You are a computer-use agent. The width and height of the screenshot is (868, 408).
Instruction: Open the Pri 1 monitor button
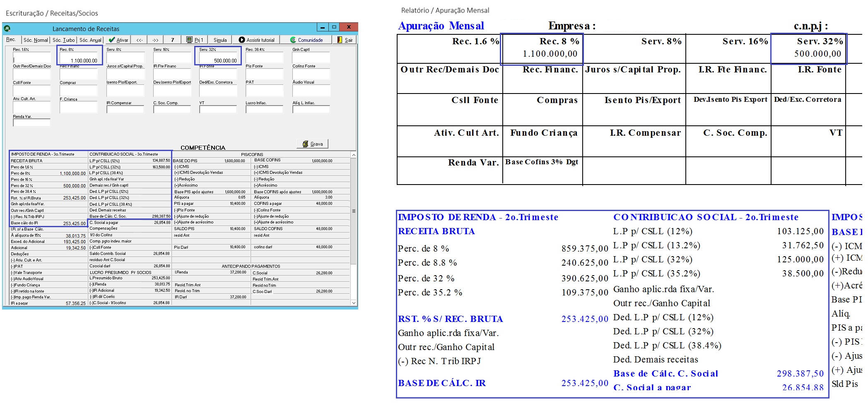(x=195, y=40)
